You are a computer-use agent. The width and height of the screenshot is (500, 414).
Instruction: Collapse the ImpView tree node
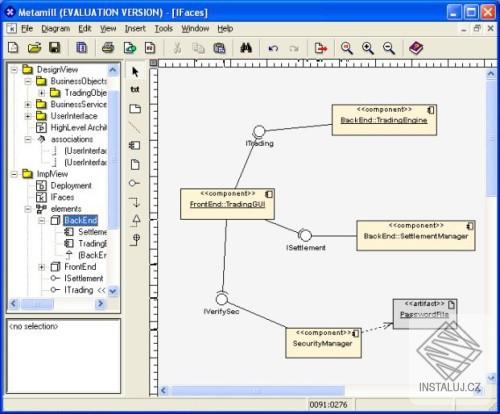point(14,174)
